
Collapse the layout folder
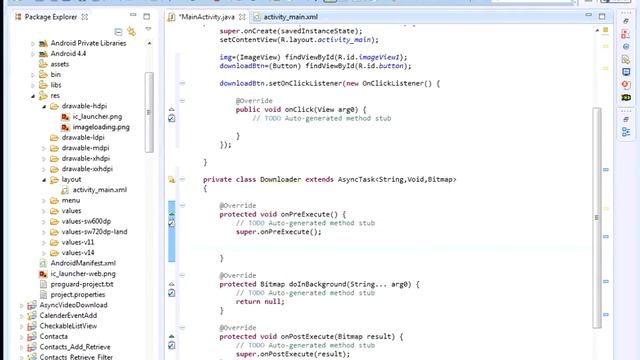point(44,180)
